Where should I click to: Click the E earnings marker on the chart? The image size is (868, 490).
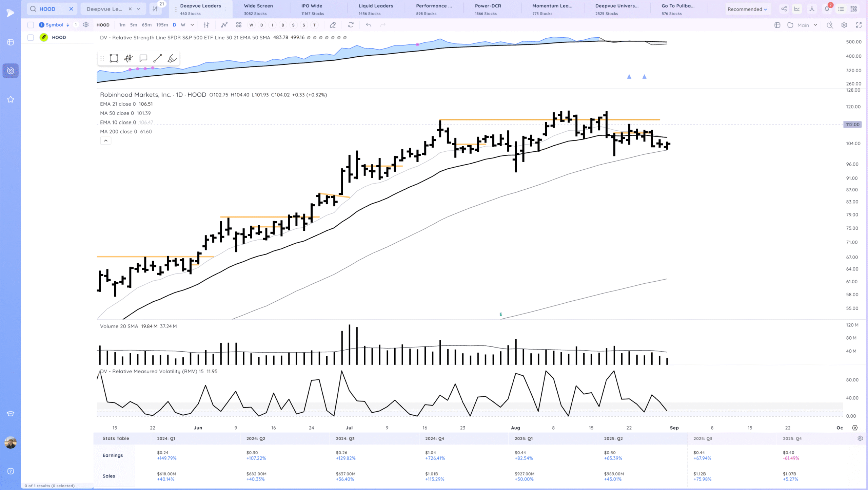pyautogui.click(x=501, y=314)
